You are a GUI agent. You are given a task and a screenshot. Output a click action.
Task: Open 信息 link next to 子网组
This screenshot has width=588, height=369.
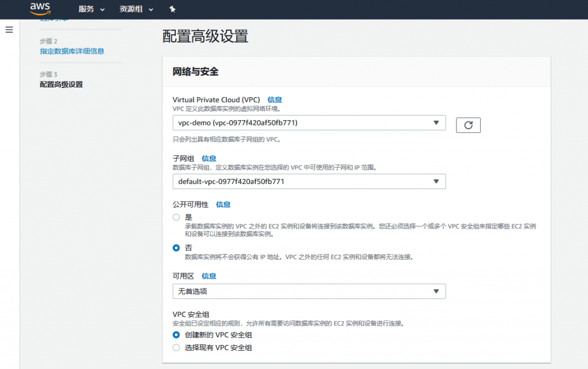pyautogui.click(x=209, y=159)
